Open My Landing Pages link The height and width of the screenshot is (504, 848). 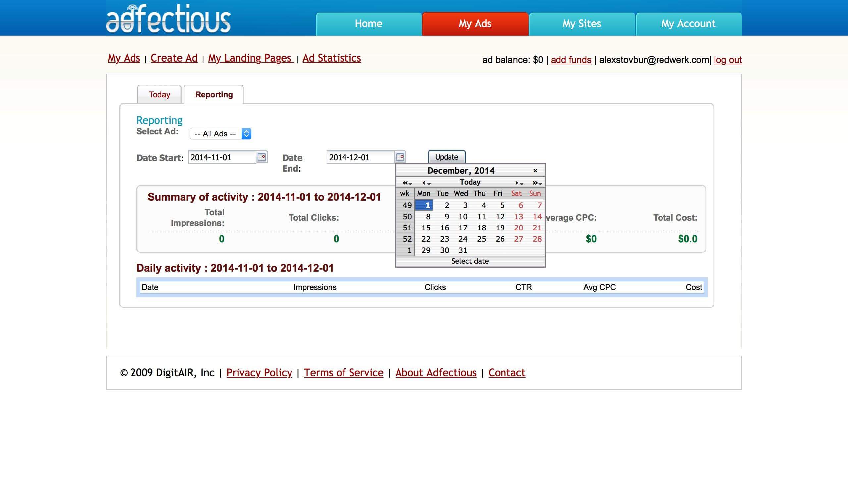[251, 58]
